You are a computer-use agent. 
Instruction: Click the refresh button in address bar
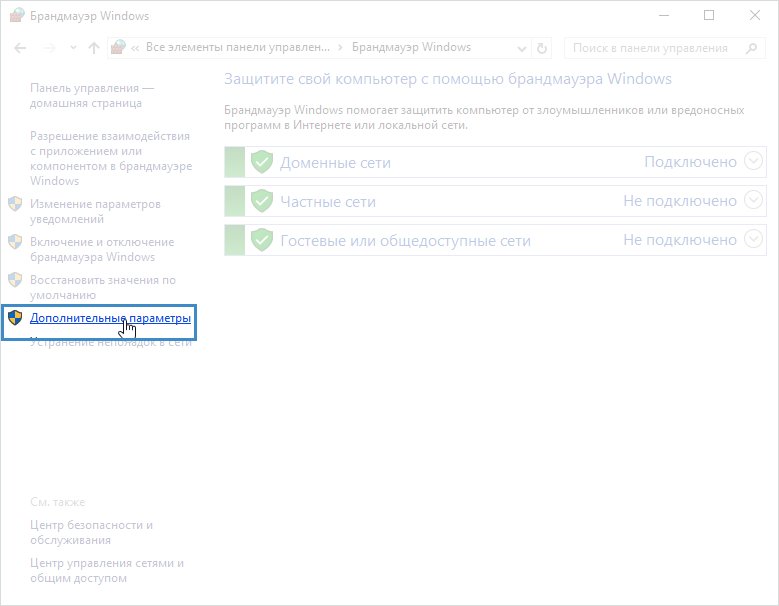click(542, 48)
